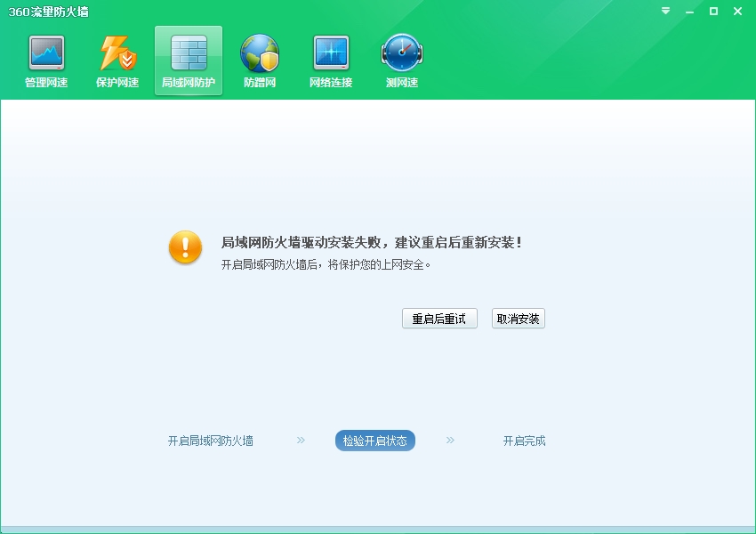Click the highlighted 检验开启状态 step
Image resolution: width=756 pixels, height=534 pixels.
(x=375, y=441)
